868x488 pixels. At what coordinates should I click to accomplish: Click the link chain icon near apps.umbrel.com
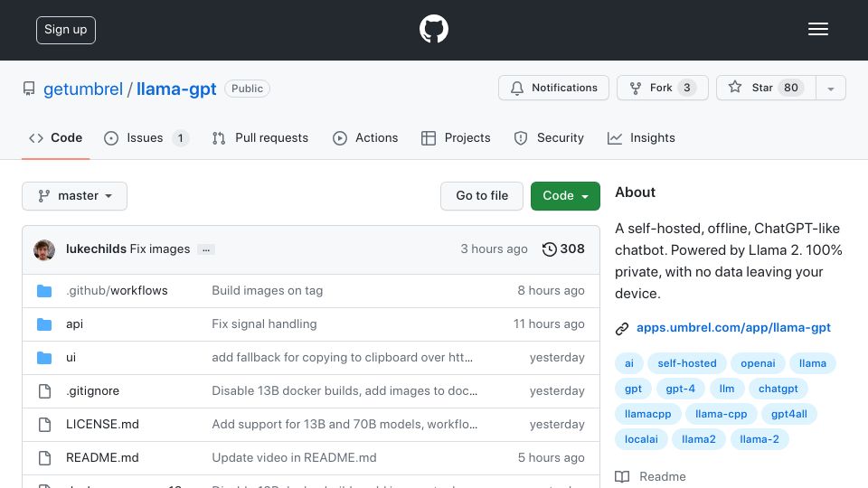click(x=622, y=329)
